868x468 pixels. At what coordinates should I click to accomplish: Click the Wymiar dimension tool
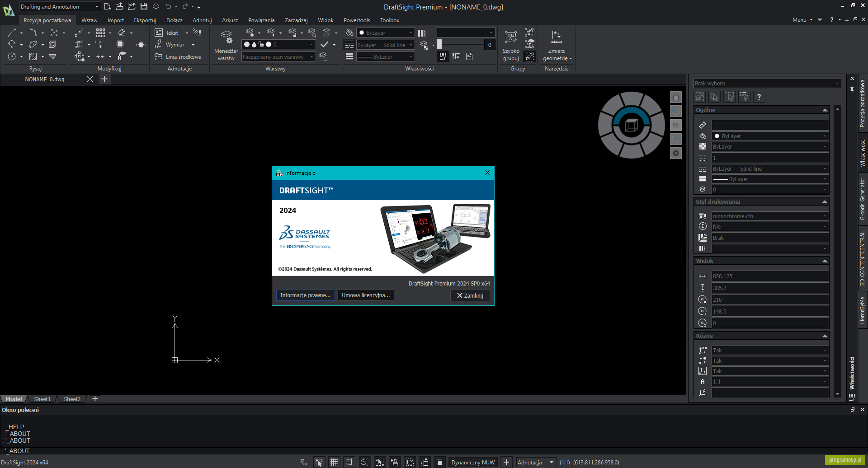tap(170, 44)
